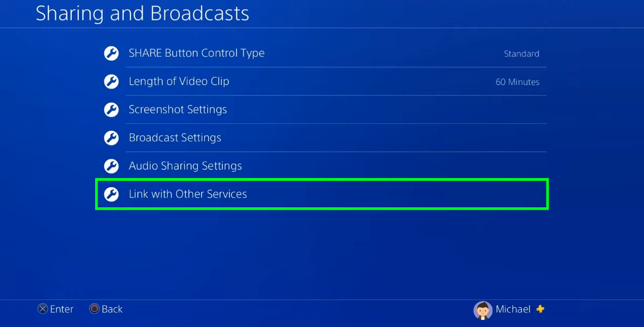
Task: Click Michael's profile avatar
Action: click(482, 310)
